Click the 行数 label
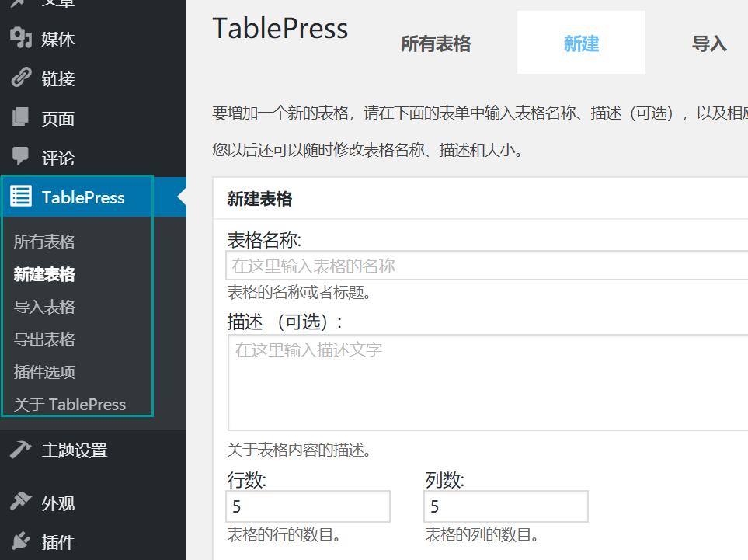The image size is (748, 560). (x=247, y=480)
